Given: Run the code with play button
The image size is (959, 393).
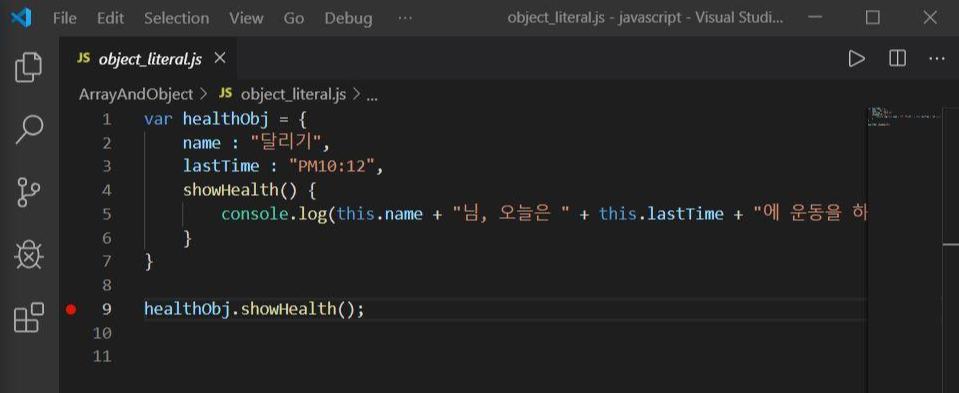Looking at the screenshot, I should click(x=856, y=59).
